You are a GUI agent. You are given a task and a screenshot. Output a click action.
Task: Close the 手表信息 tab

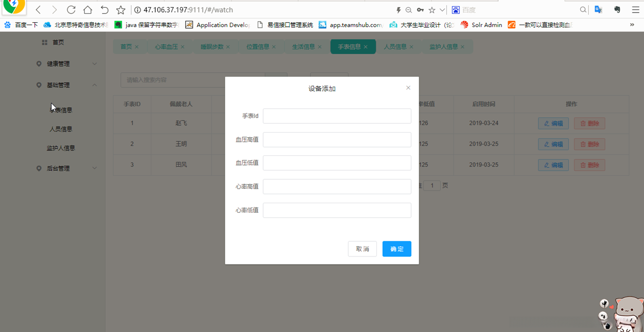(x=365, y=46)
